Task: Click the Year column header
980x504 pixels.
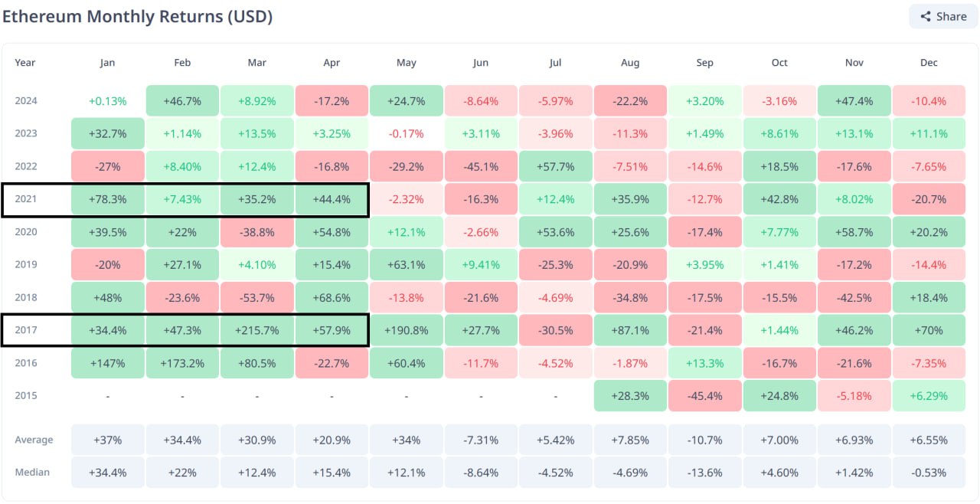Action: [25, 62]
